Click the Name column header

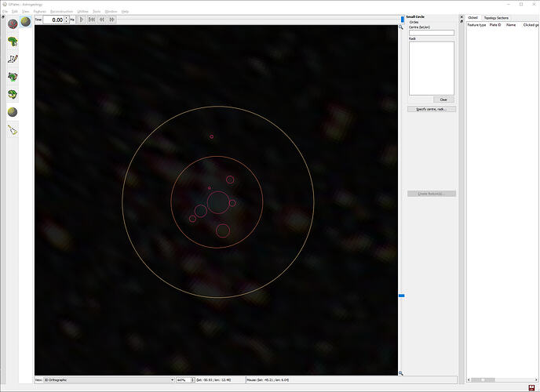(x=511, y=25)
